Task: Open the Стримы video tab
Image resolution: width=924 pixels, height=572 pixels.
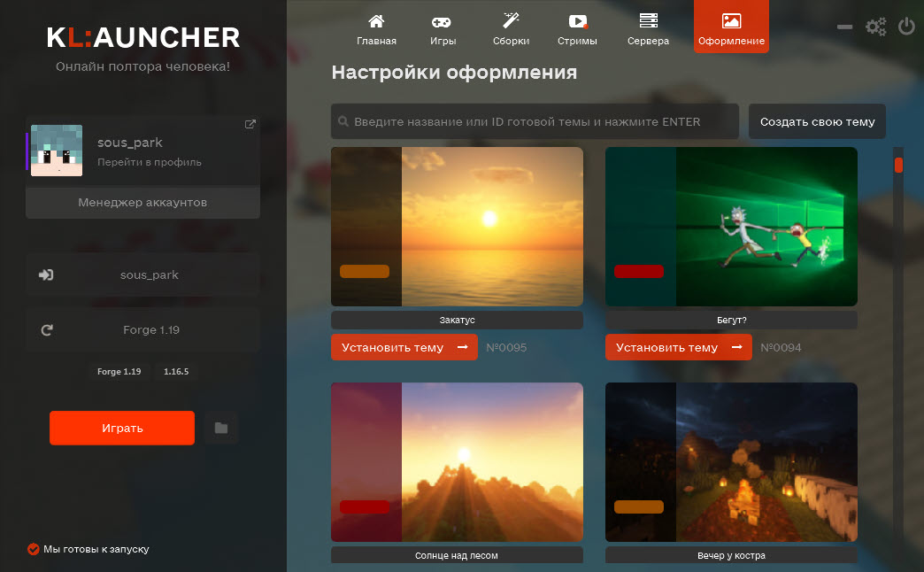Action: coord(577,28)
